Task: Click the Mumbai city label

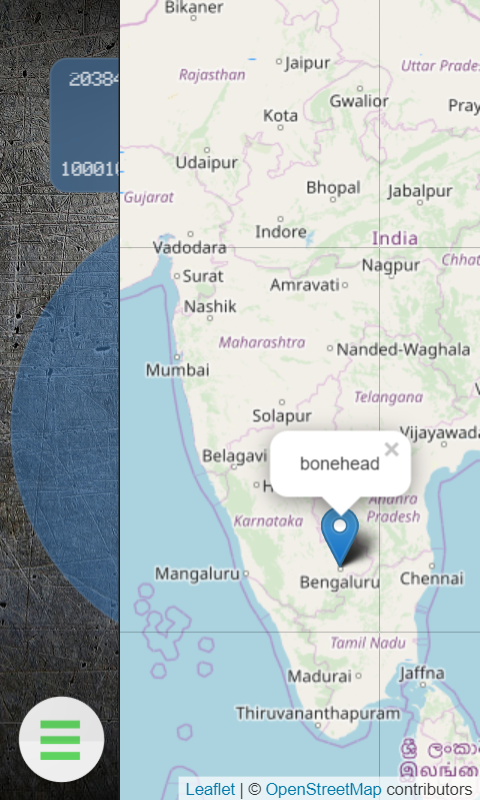Action: click(178, 370)
